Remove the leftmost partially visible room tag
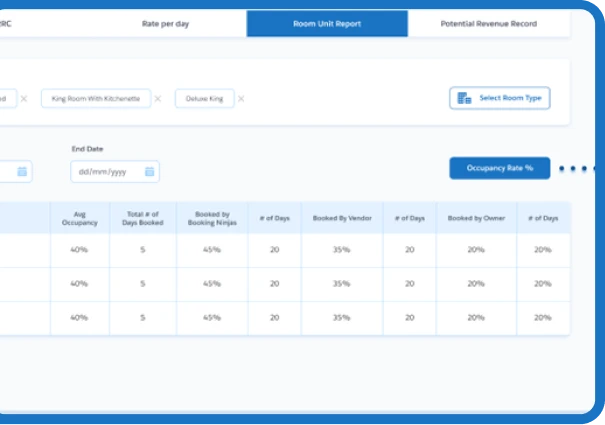This screenshot has width=605, height=425. [24, 99]
